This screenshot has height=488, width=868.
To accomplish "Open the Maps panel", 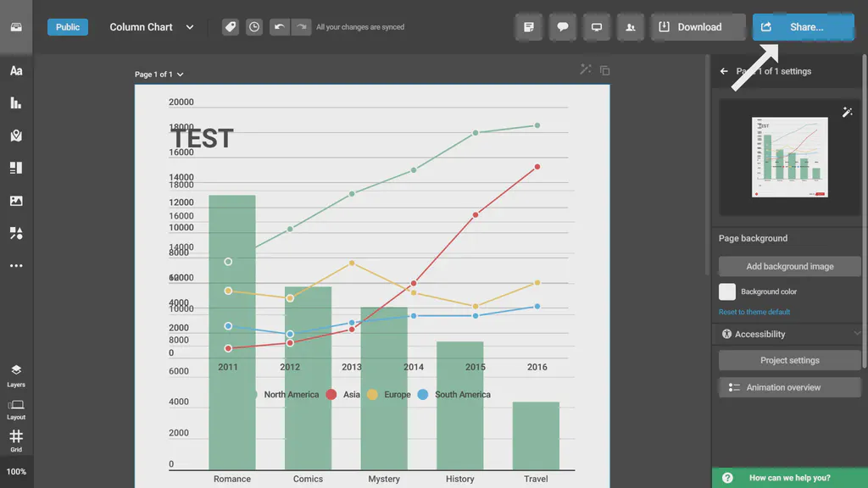I will 15,136.
